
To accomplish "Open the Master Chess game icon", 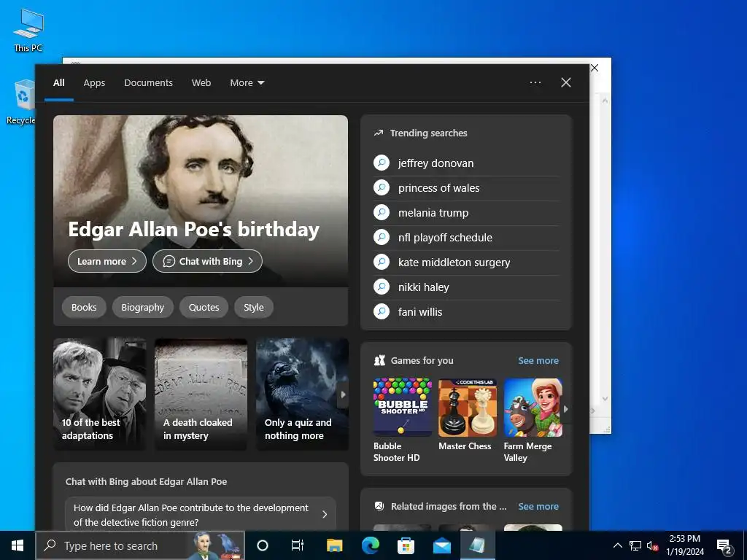I will point(468,408).
